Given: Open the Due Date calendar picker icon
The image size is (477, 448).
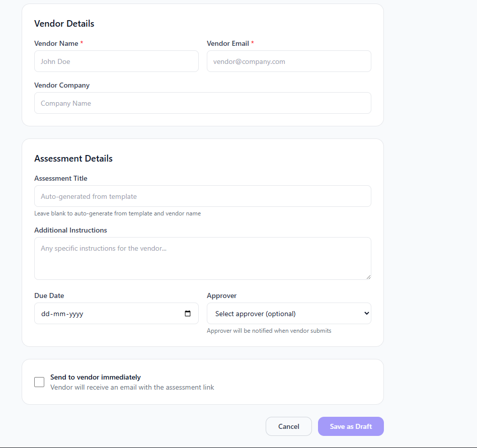Looking at the screenshot, I should [188, 314].
